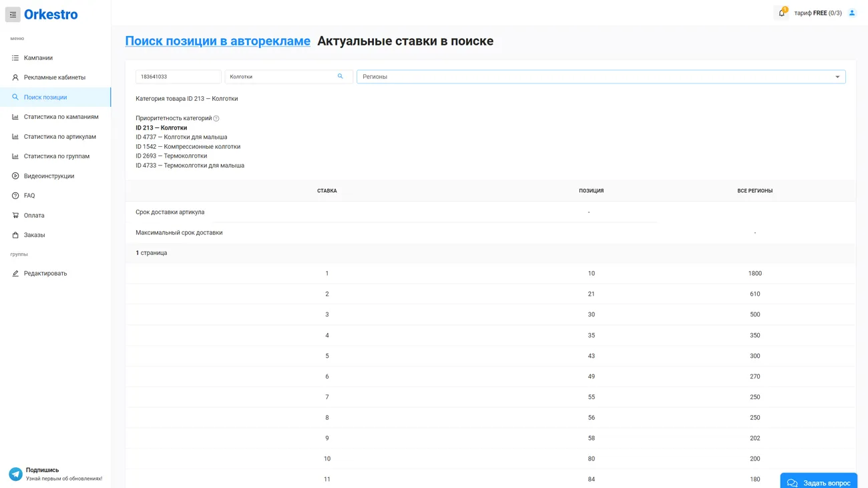868x488 pixels.
Task: Open the Поиск позиции в авторекламе link
Action: (x=218, y=41)
